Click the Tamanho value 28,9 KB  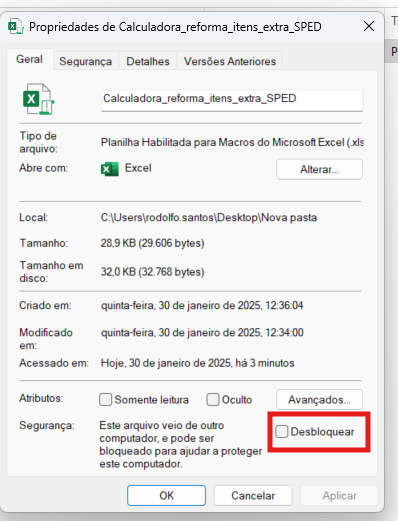(x=152, y=243)
